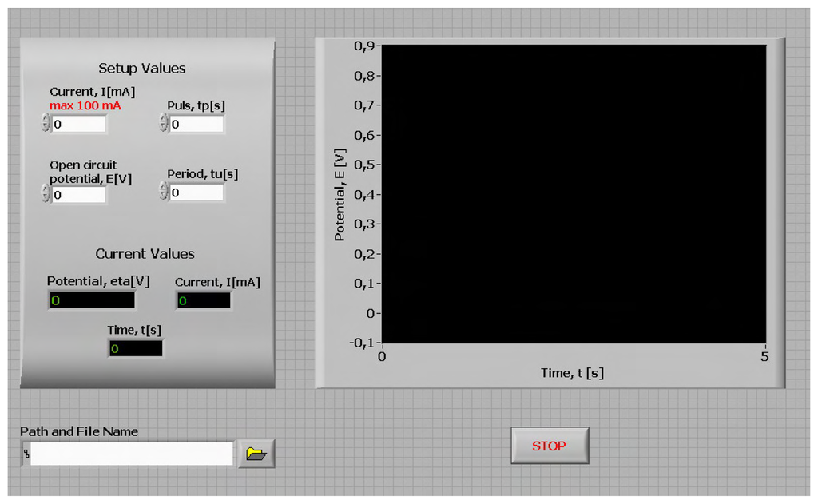
Task: Click the Current I[mA] indicator display
Action: click(x=204, y=299)
